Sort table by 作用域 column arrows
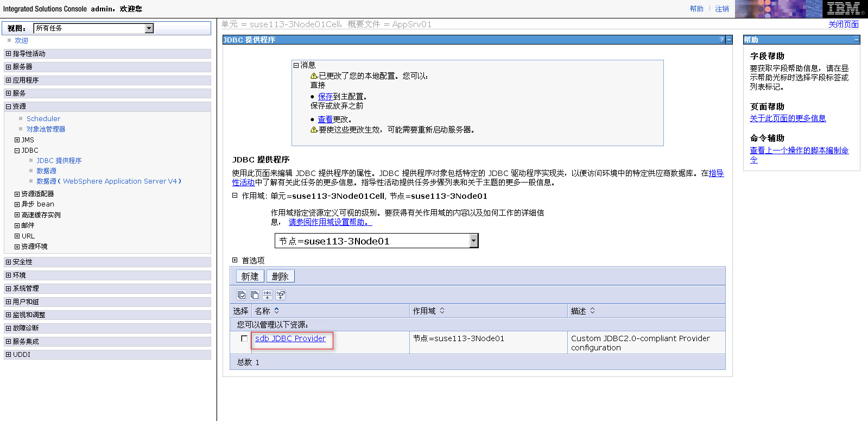Viewport: 868px width, 421px height. click(x=442, y=311)
